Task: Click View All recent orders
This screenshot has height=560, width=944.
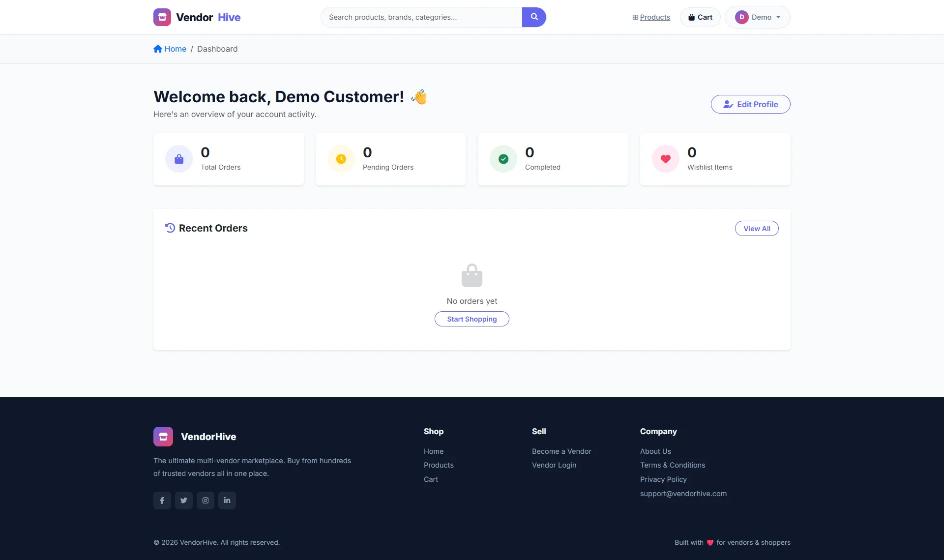Action: 757,229
